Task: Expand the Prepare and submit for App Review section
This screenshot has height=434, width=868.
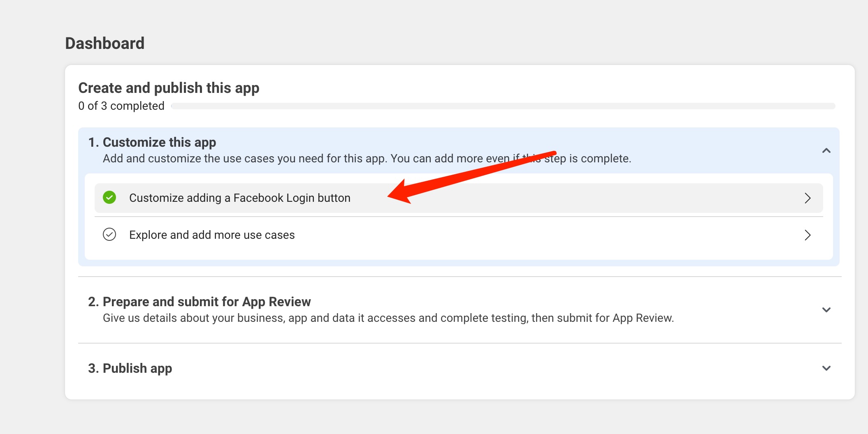Action: [826, 310]
